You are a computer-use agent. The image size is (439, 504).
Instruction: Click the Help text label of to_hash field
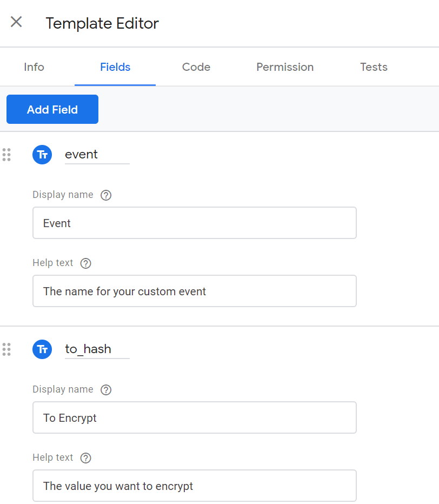coord(53,457)
